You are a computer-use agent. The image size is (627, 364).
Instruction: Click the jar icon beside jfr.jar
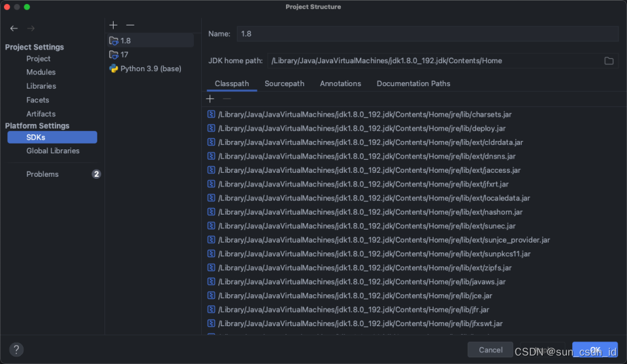(211, 310)
